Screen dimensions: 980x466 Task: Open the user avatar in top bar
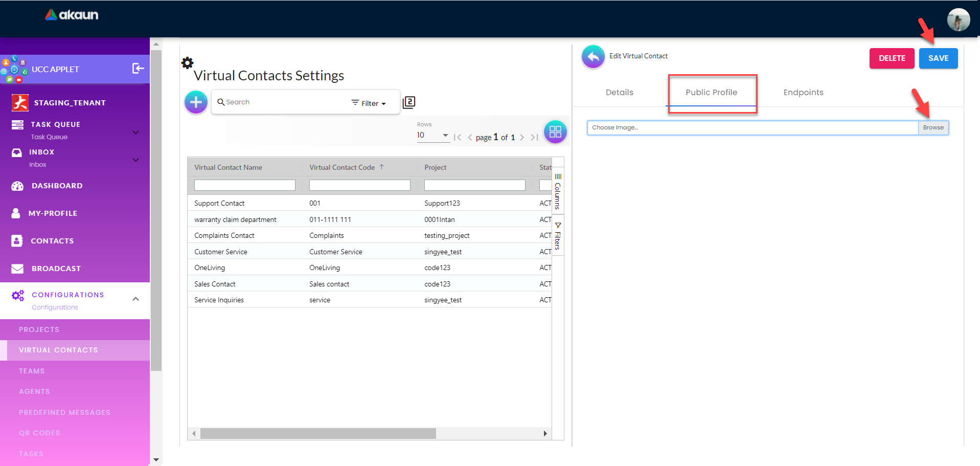tap(958, 20)
